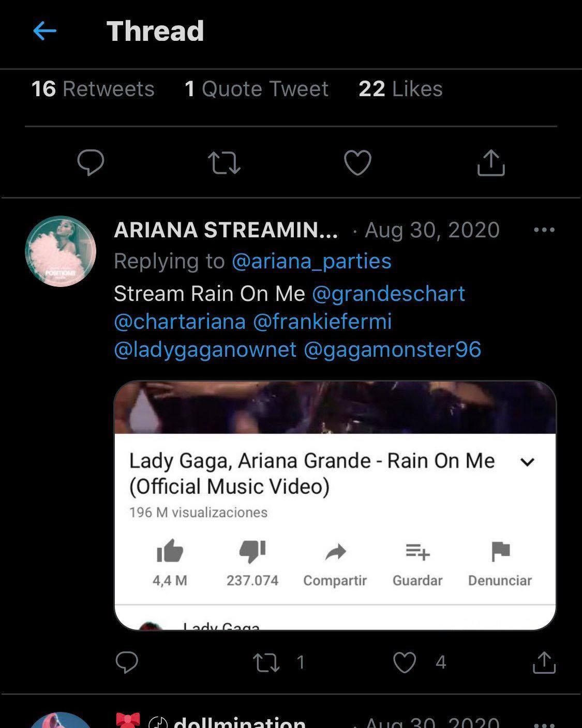Reply to the ARIANA STREAMIN reply tweet
The image size is (582, 728).
(127, 662)
